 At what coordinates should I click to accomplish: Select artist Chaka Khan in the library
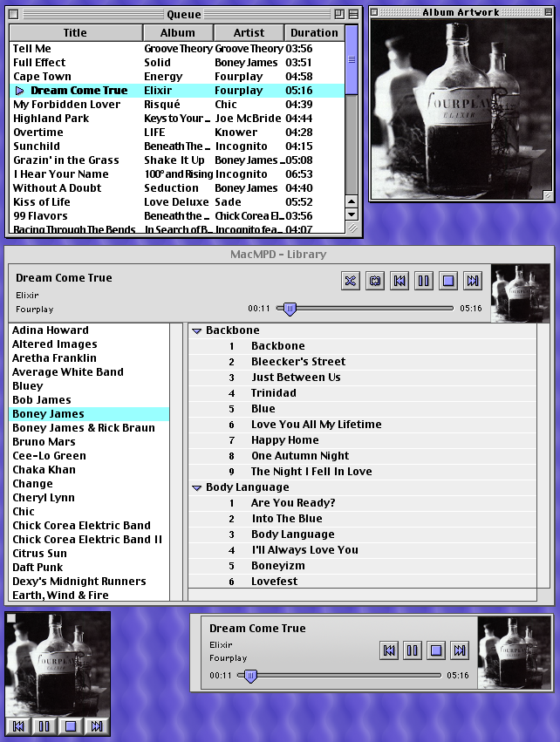[x=89, y=470]
